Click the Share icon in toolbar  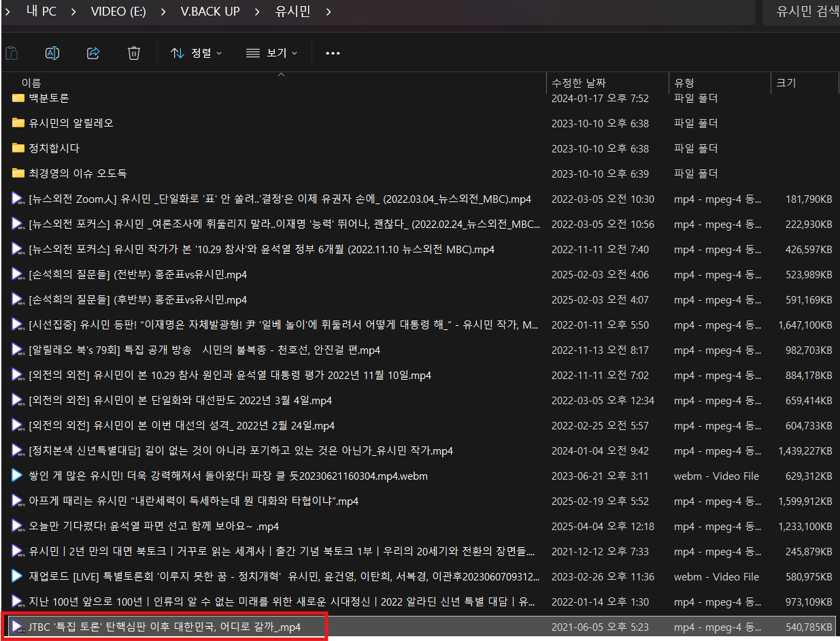pyautogui.click(x=94, y=53)
